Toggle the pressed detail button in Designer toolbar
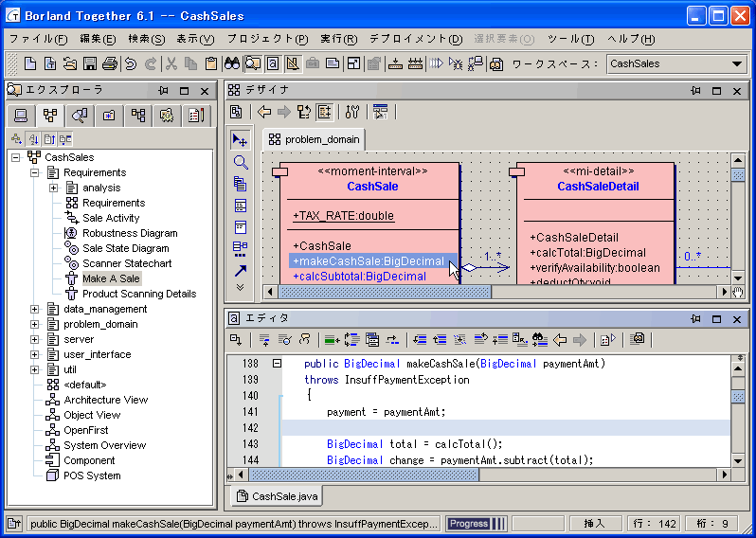 [325, 113]
